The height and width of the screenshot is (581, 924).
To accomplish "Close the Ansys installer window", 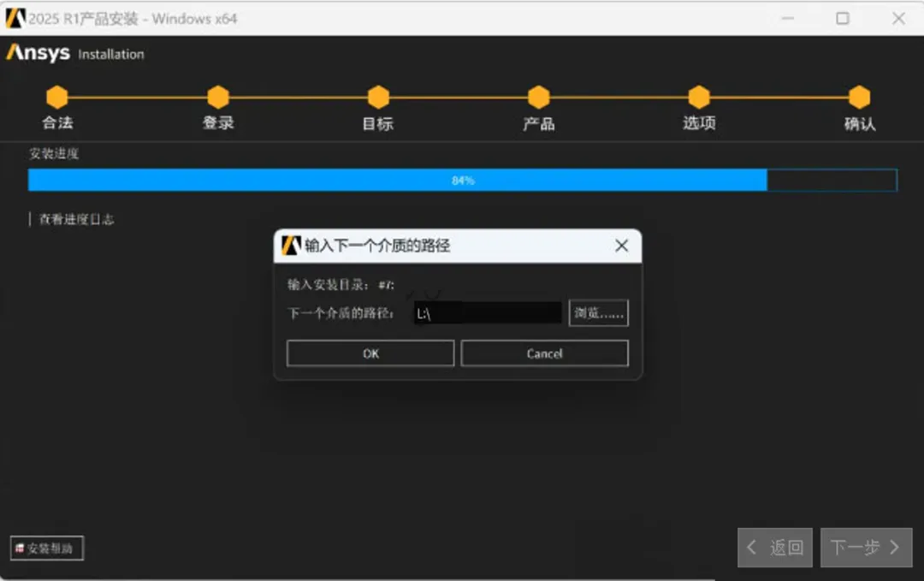I will pyautogui.click(x=898, y=18).
